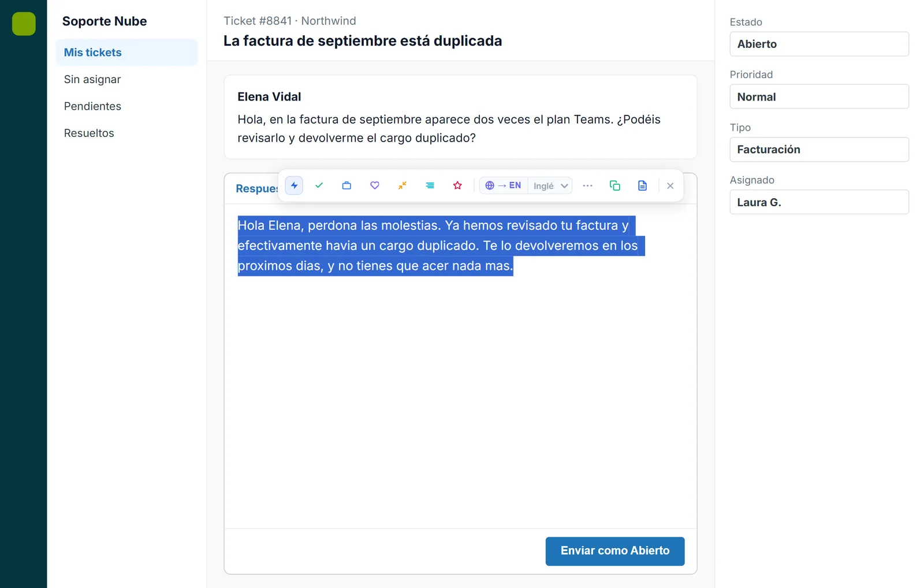Select the Respuesta reply tab
The width and height of the screenshot is (924, 588).
(257, 188)
